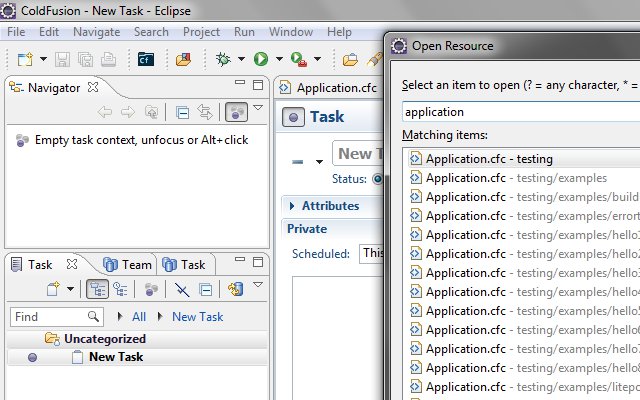
Task: Click Navigator Collapse All icon
Action: 182,112
